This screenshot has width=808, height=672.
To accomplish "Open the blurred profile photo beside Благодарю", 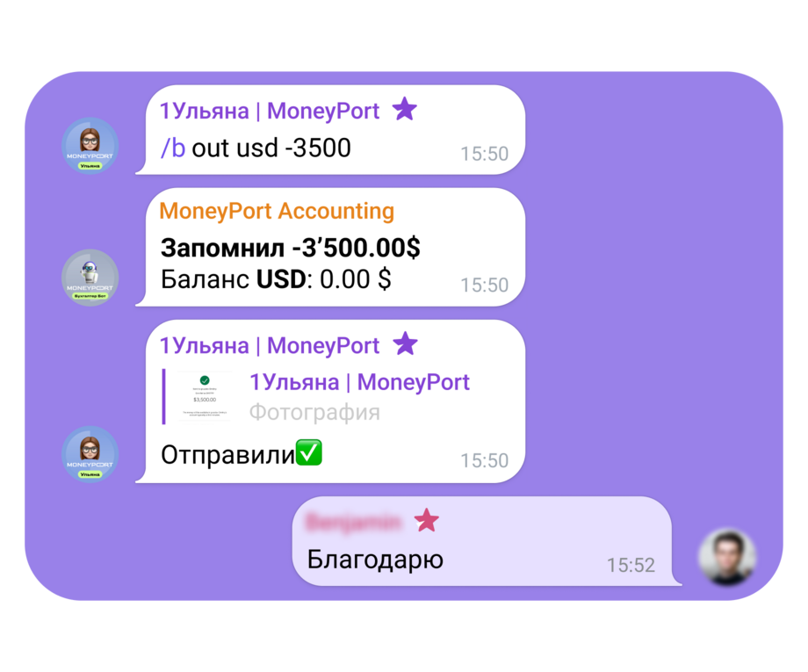I will [727, 557].
